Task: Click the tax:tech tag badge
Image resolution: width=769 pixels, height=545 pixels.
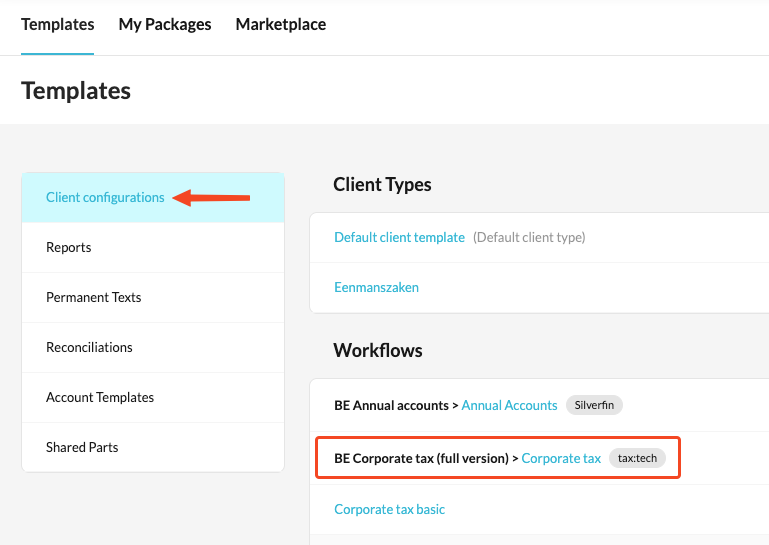Action: click(637, 458)
